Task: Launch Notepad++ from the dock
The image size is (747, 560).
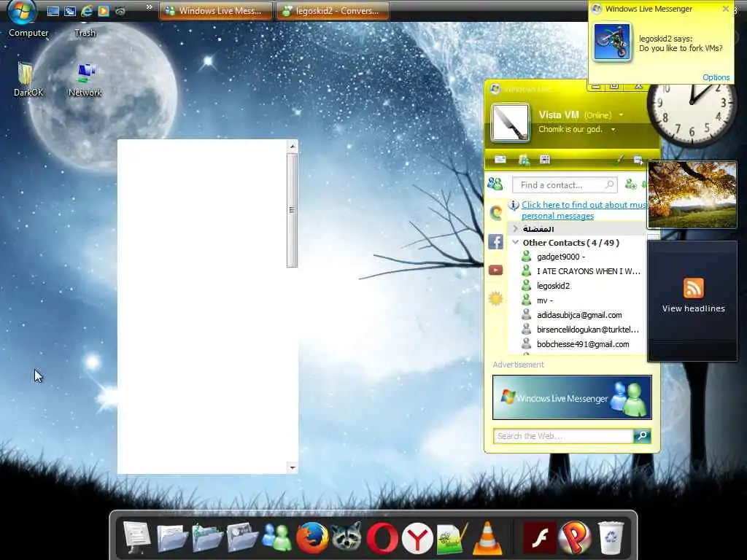Action: pos(452,539)
